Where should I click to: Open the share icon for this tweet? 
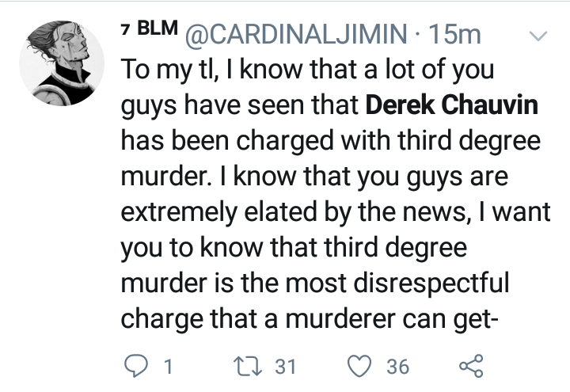pyautogui.click(x=472, y=365)
